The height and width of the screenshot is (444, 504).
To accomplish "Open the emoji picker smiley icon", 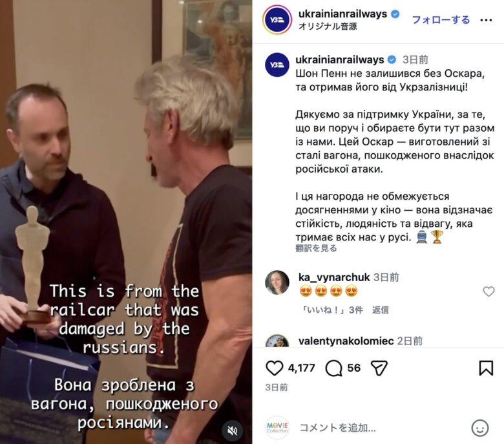I will pyautogui.click(x=480, y=428).
